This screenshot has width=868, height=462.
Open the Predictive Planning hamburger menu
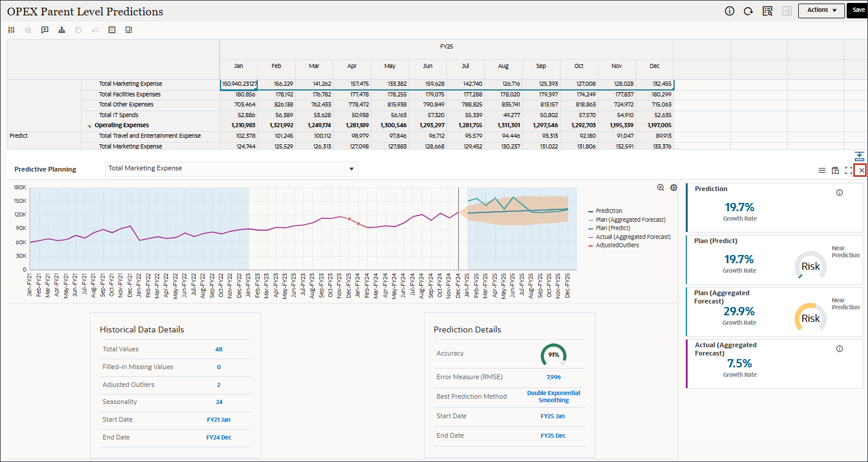(x=821, y=170)
